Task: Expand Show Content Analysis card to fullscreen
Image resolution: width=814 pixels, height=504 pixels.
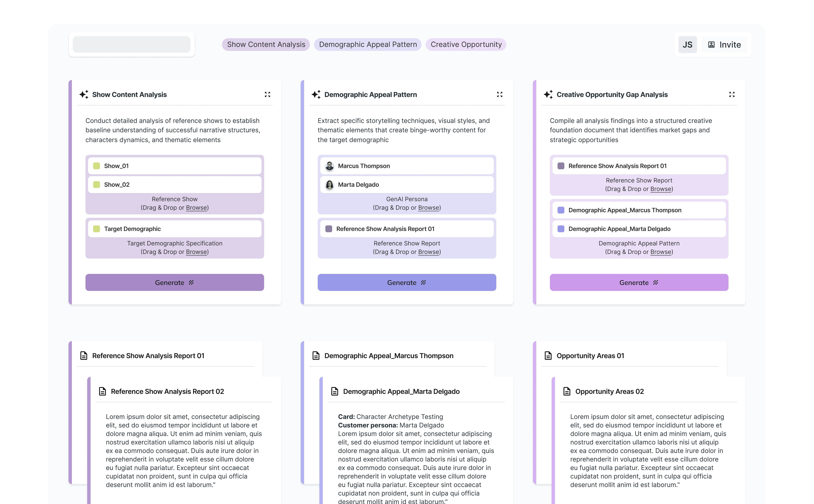Action: click(x=268, y=94)
